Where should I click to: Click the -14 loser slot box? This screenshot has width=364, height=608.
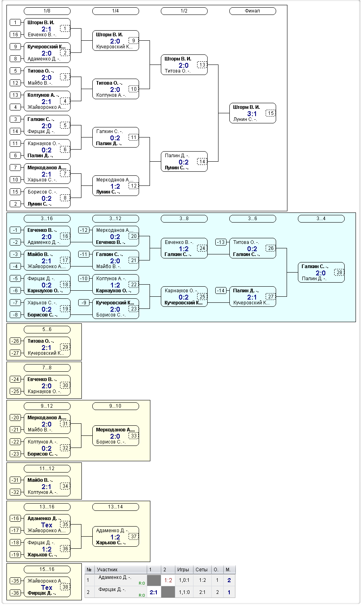(221, 291)
